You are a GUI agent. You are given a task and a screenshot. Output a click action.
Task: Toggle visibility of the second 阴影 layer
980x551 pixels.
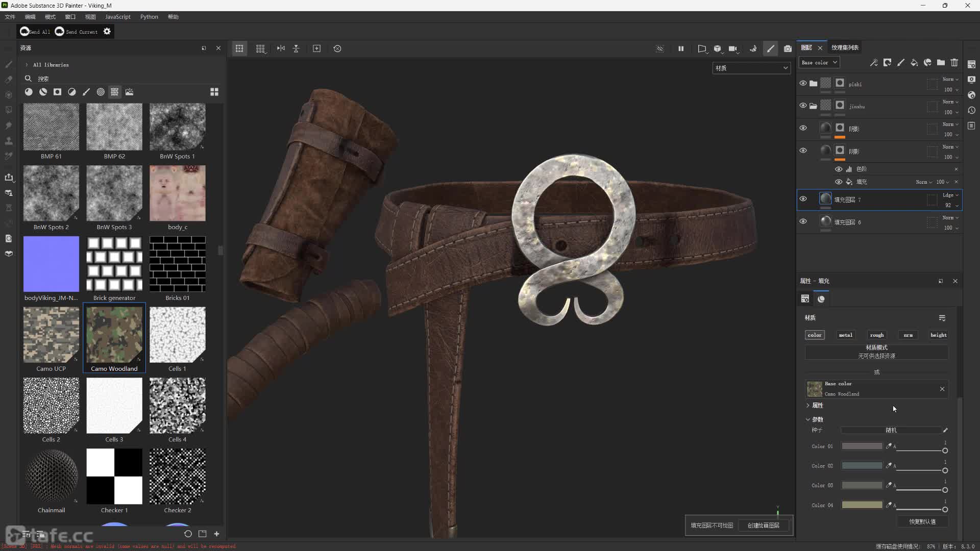803,151
